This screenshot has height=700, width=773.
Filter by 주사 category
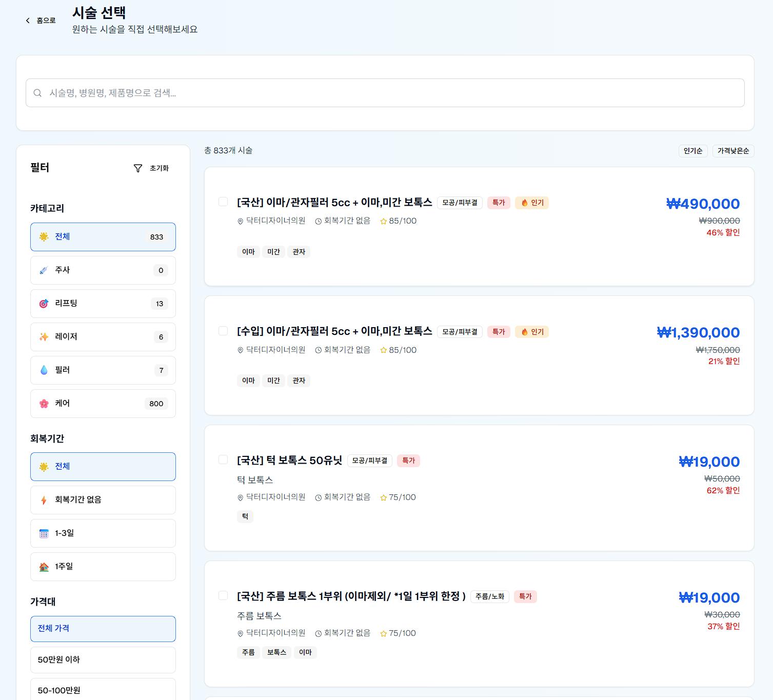[103, 270]
